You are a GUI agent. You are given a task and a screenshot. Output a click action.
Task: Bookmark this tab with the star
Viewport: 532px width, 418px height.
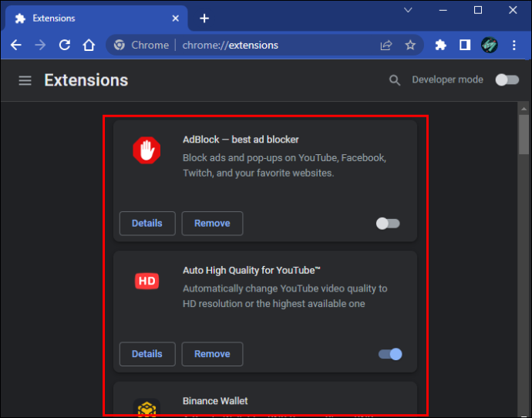coord(410,45)
